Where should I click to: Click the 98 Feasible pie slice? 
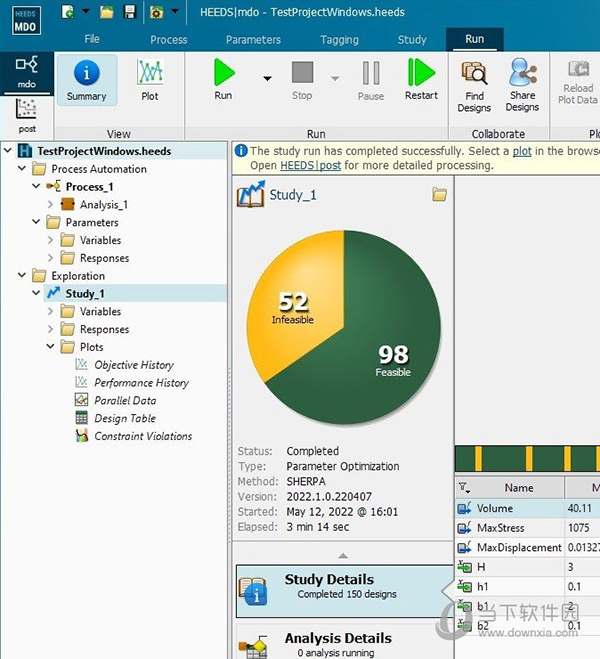click(393, 359)
